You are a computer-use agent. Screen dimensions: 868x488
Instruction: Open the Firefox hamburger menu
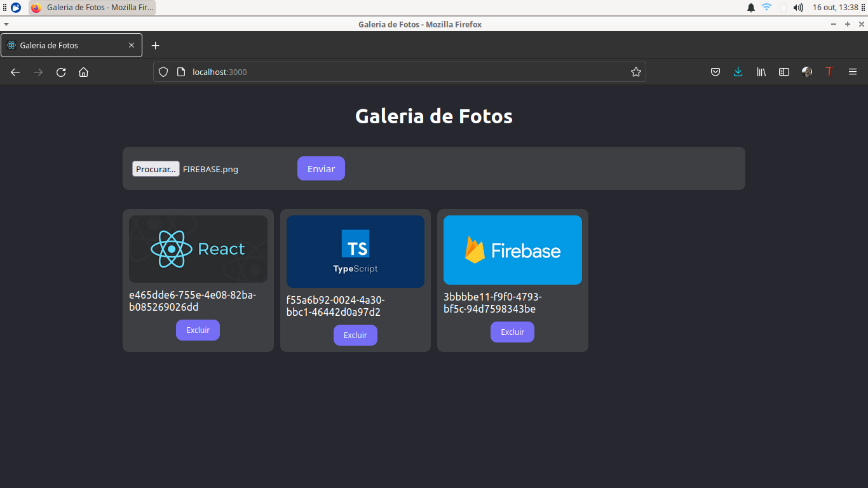click(x=853, y=72)
